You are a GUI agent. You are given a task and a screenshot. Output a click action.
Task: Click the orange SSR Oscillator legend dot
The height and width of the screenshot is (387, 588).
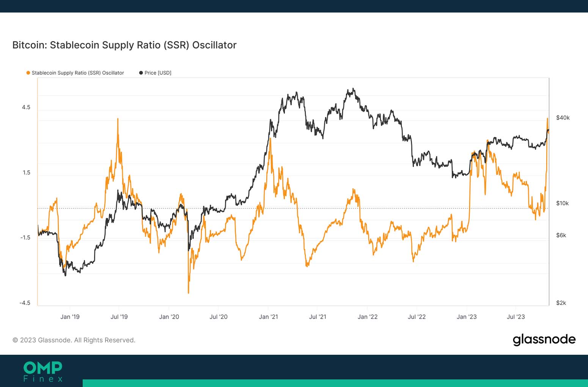pos(28,73)
